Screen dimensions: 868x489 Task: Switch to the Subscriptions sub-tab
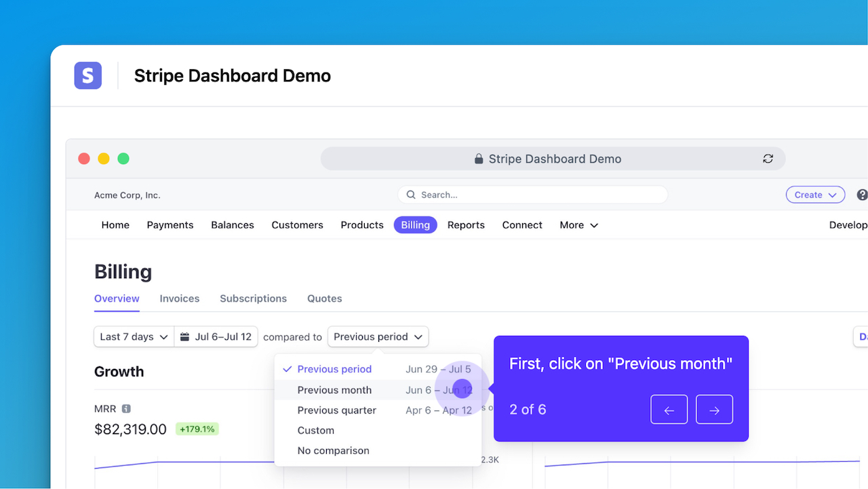coord(253,298)
